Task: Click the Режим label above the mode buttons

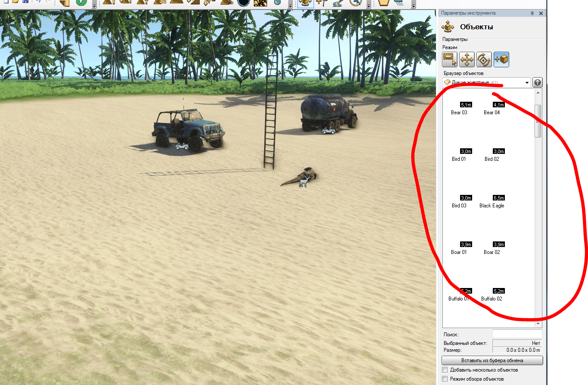Action: coord(450,47)
